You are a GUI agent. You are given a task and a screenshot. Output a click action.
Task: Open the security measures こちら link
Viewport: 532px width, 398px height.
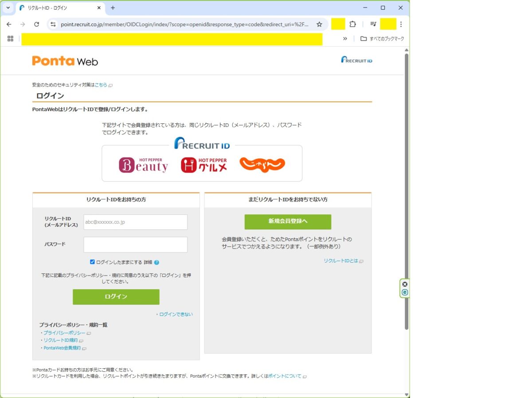point(101,85)
